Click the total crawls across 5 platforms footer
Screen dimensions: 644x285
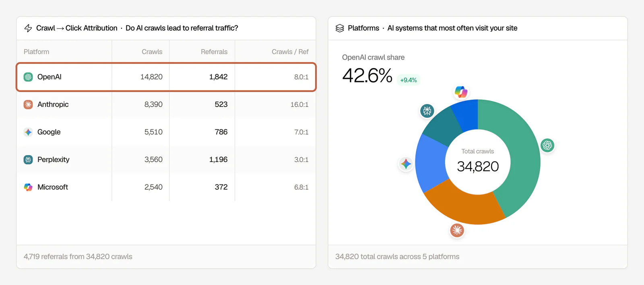click(x=397, y=256)
